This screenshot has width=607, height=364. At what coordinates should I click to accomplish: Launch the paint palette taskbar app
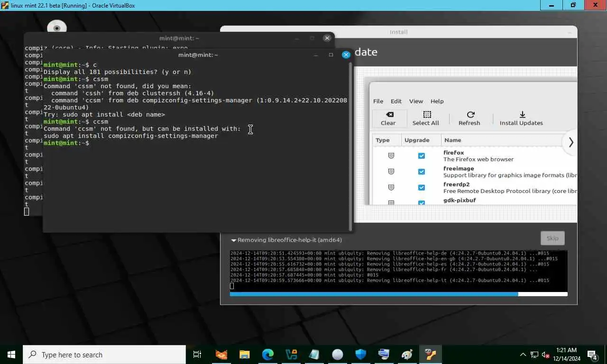click(x=407, y=355)
